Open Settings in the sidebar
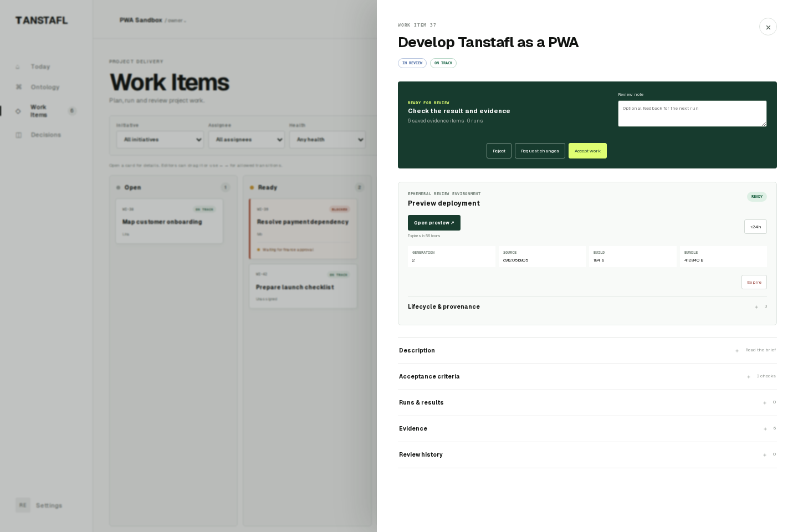The width and height of the screenshot is (798, 532). click(x=49, y=505)
